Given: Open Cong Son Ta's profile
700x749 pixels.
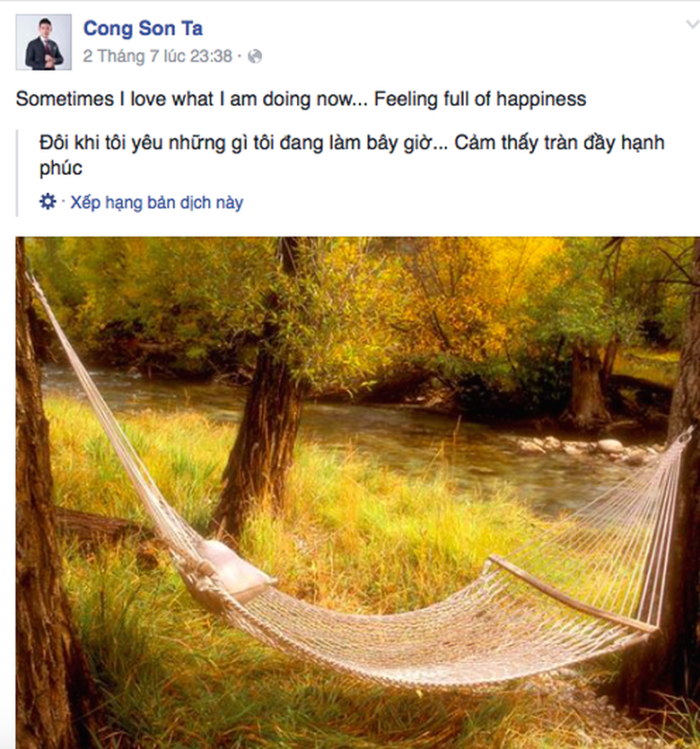Looking at the screenshot, I should [143, 28].
